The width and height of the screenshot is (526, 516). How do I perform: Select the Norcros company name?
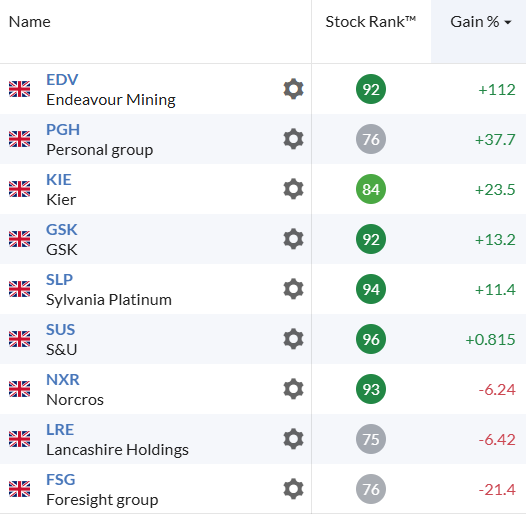[75, 400]
